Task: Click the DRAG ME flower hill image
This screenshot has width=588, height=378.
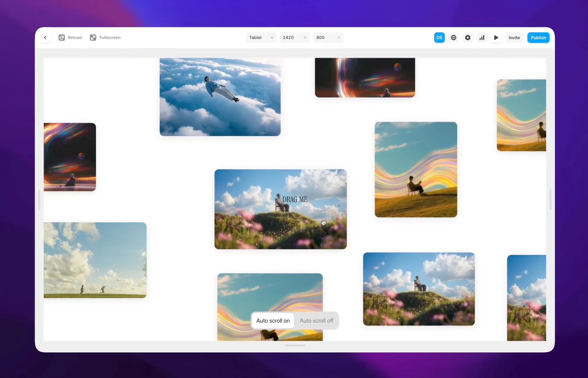Action: click(281, 209)
